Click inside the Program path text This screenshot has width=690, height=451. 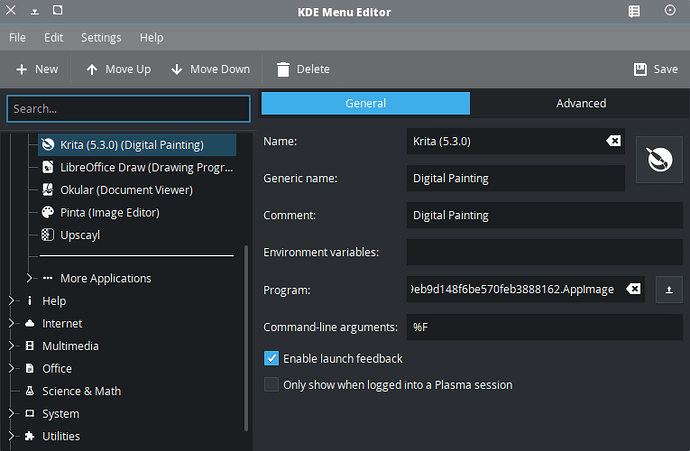pyautogui.click(x=512, y=289)
